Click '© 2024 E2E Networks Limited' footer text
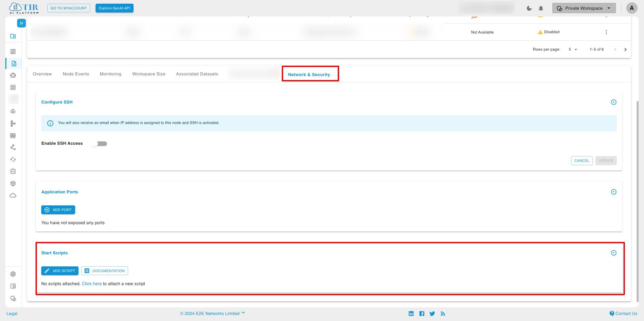 point(212,314)
